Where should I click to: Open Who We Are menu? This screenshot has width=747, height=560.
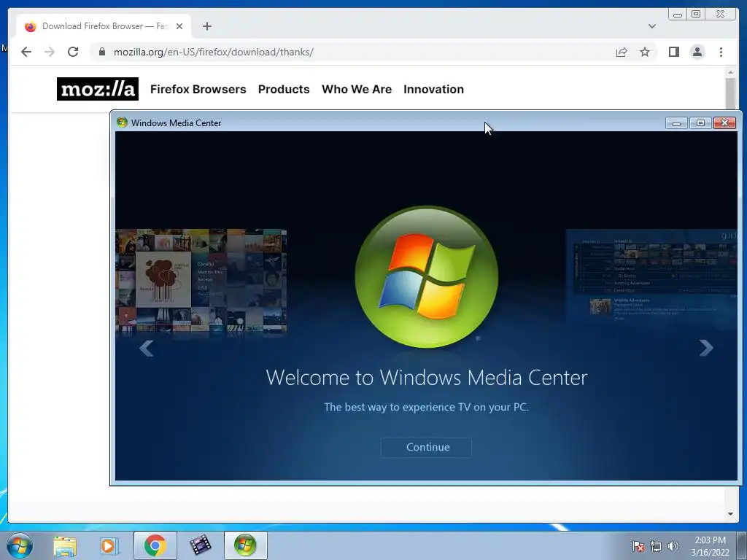point(356,89)
